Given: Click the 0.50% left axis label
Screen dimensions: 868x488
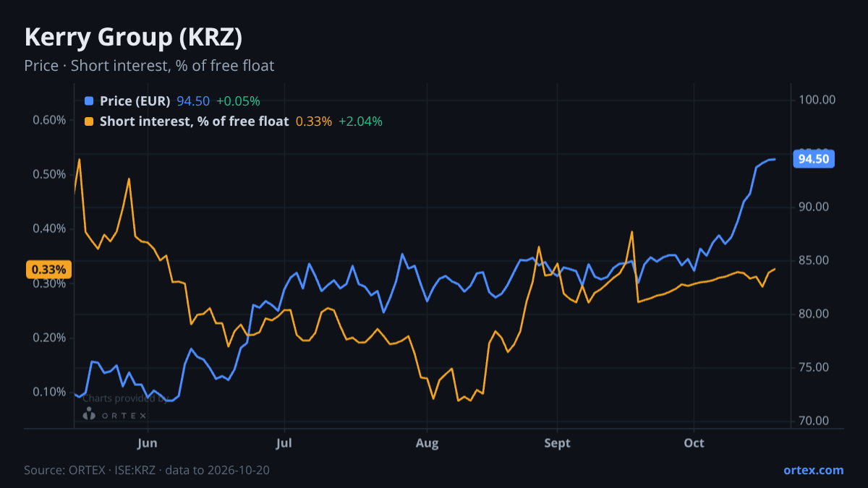Looking at the screenshot, I should tap(49, 174).
